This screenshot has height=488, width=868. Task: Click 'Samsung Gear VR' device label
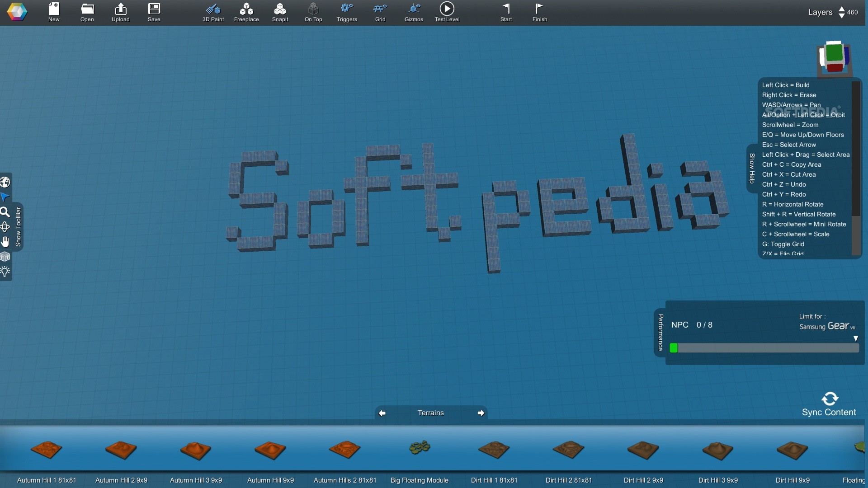tap(827, 326)
